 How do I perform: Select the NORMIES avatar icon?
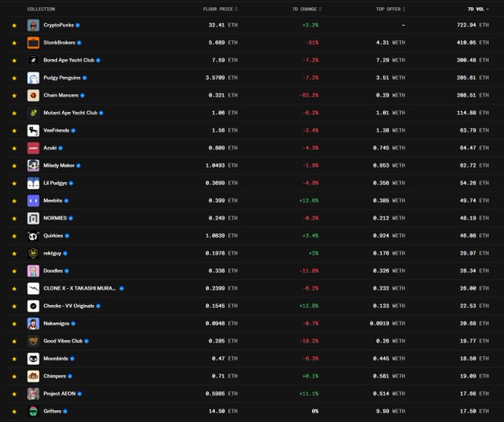33,218
